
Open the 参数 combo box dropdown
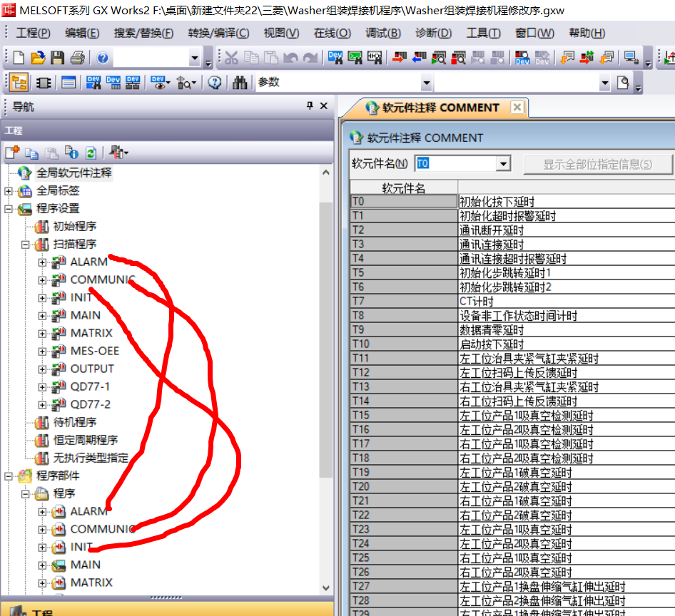click(427, 83)
